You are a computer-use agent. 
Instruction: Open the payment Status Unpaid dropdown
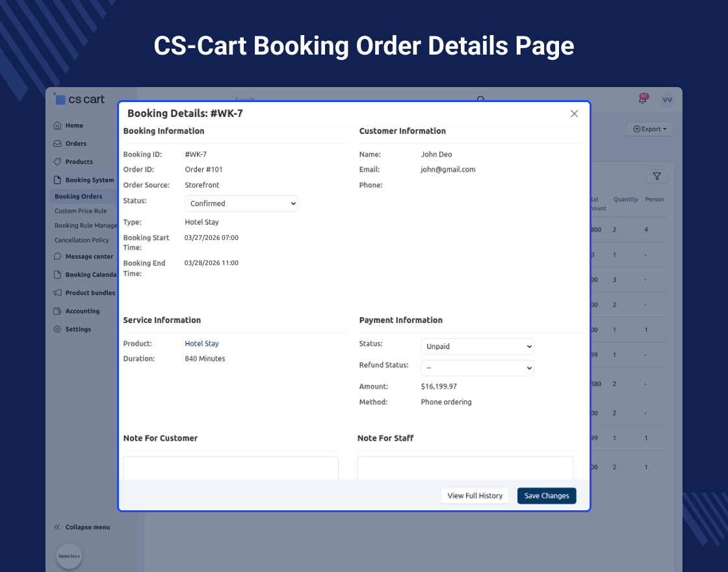(x=477, y=346)
